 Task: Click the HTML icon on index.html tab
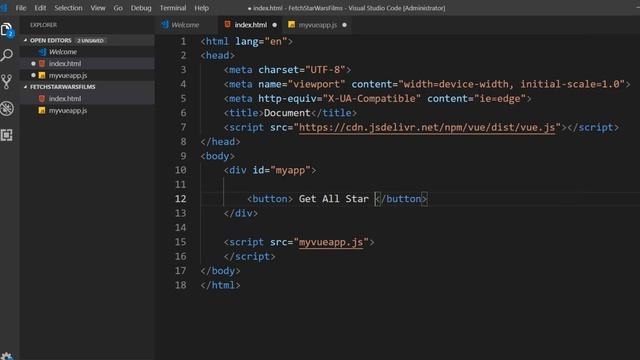tap(227, 24)
